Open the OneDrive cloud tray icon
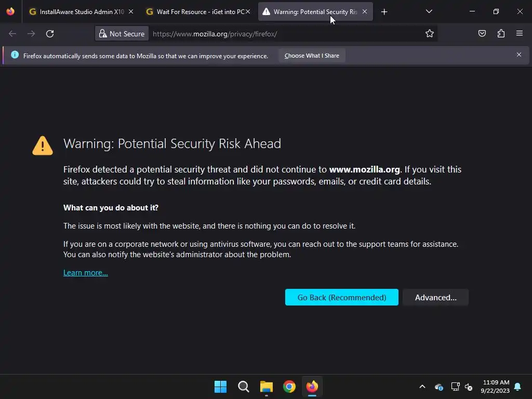532x399 pixels. coord(439,387)
